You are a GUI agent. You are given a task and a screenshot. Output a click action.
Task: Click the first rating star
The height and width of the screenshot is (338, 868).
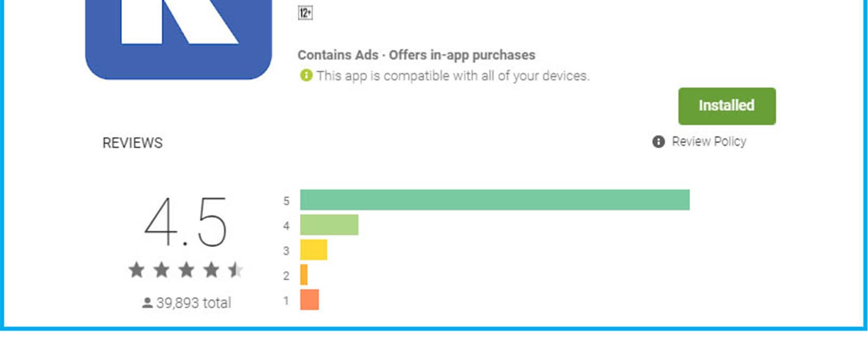point(137,270)
